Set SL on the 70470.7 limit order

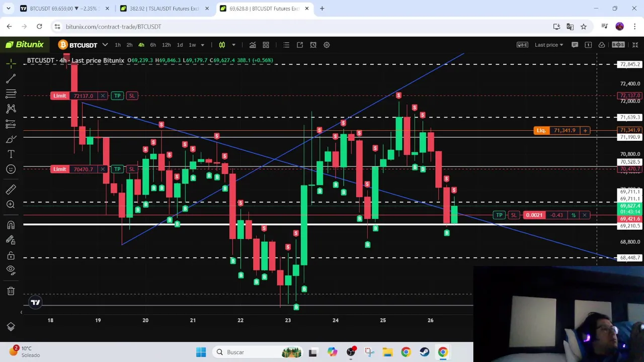pos(131,169)
